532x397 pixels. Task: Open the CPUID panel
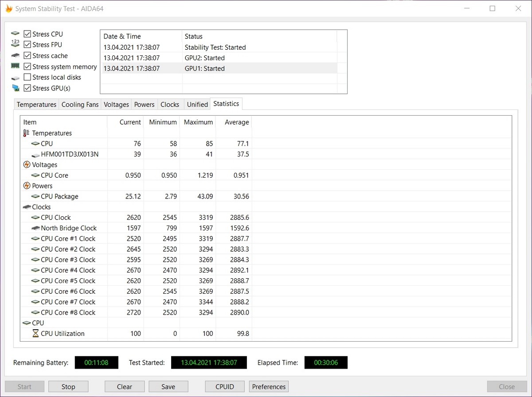(225, 387)
